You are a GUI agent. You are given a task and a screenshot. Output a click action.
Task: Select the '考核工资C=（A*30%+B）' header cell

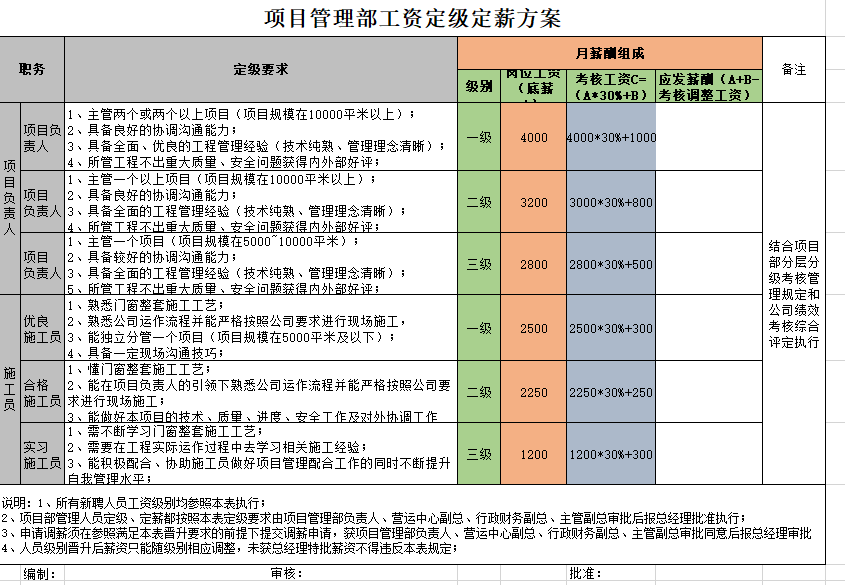611,86
